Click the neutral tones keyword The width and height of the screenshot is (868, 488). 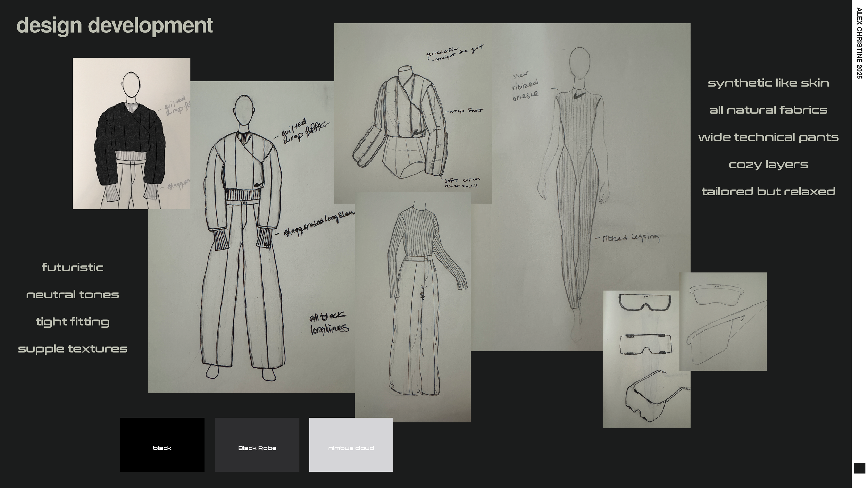point(73,295)
